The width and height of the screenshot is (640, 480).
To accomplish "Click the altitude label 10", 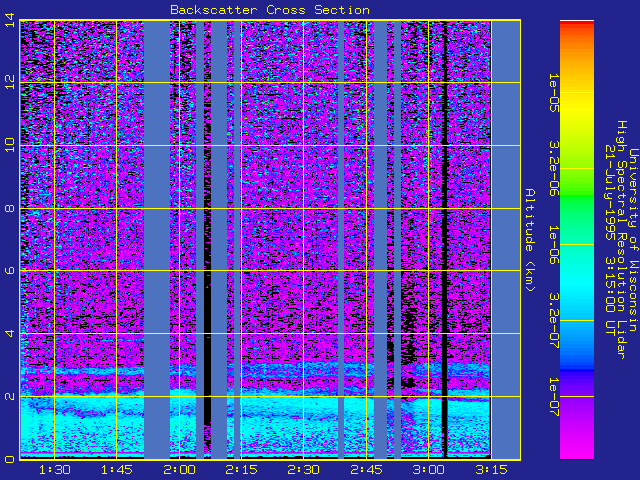I will [10, 145].
